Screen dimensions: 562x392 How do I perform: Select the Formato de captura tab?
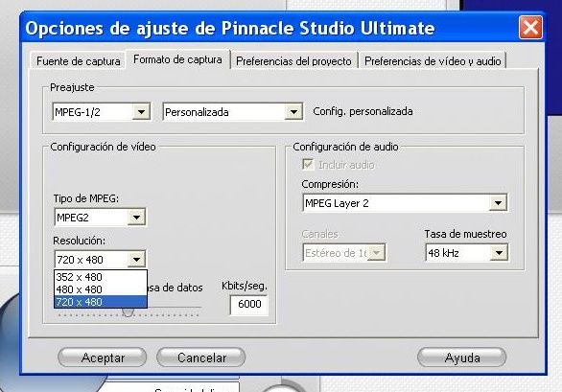(177, 59)
